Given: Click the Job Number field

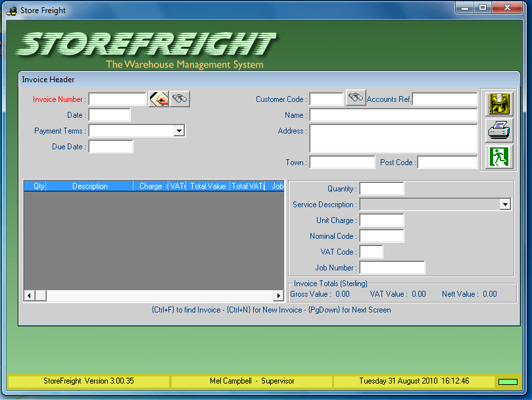Looking at the screenshot, I should coord(392,268).
